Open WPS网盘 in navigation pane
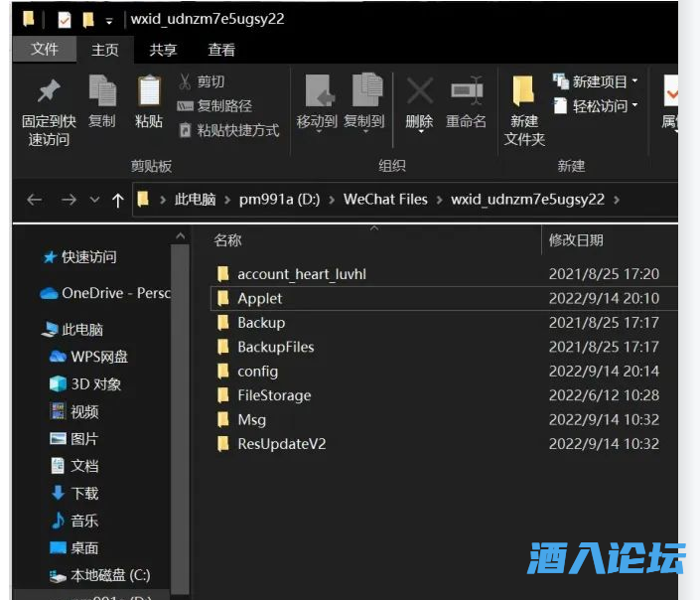This screenshot has height=600, width=700. tap(88, 357)
